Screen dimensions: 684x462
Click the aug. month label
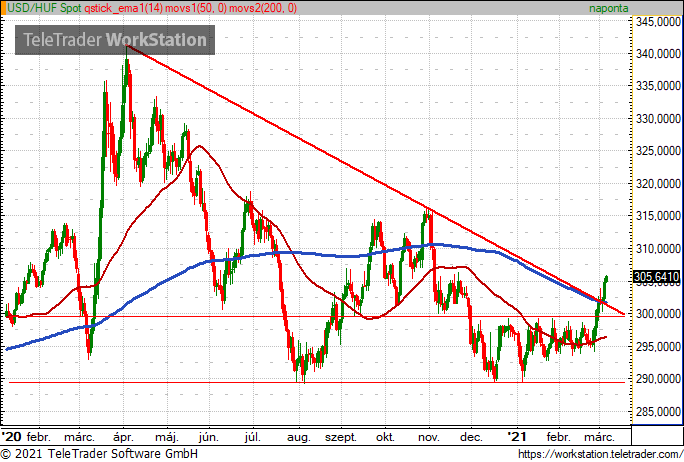pos(299,437)
